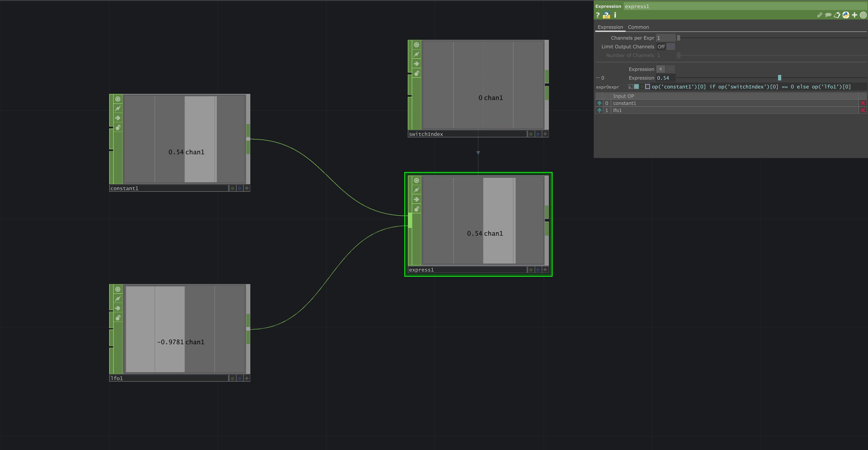This screenshot has height=450, width=868.
Task: Open Python help for the express1 operator
Action: point(606,15)
